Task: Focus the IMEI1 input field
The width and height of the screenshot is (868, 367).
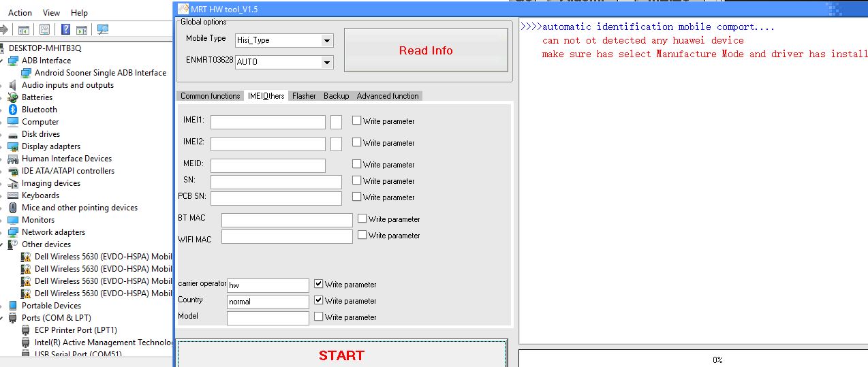Action: [268, 122]
